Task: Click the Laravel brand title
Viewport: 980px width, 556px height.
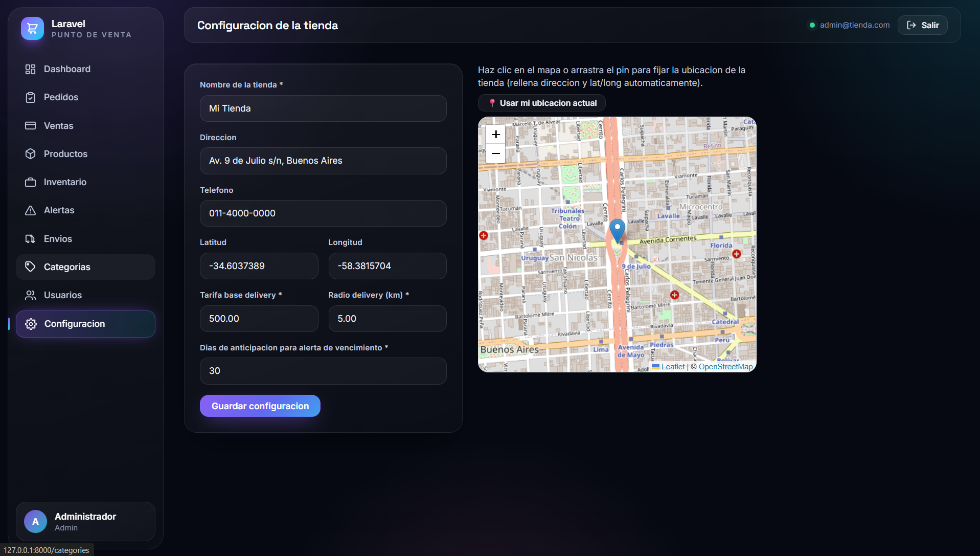Action: 69,24
